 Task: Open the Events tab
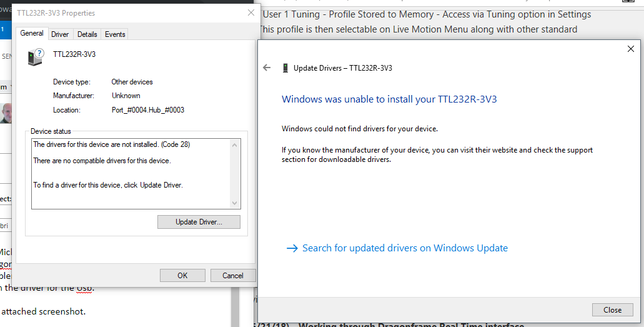pyautogui.click(x=115, y=34)
